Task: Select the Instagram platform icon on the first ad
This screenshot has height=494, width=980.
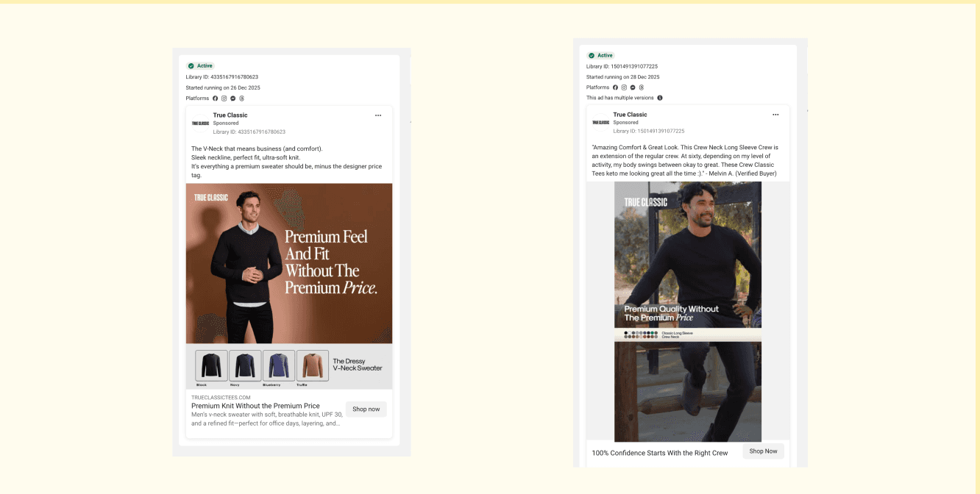Action: [x=224, y=98]
